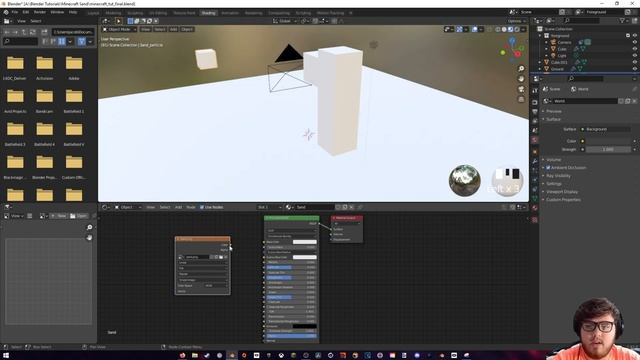Open the Tool properties tab
Screen dimensions: 640x360
point(535,91)
